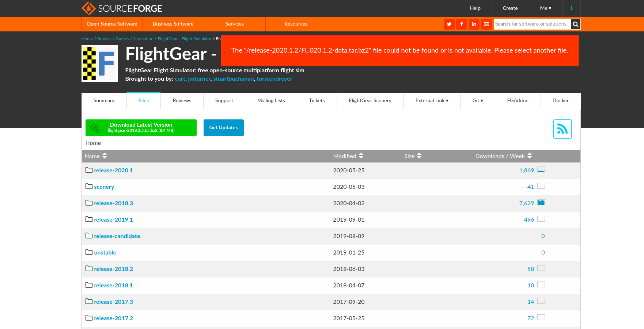Click download stats chart for release-2018.2
This screenshot has height=329, width=644.
pos(541,268)
